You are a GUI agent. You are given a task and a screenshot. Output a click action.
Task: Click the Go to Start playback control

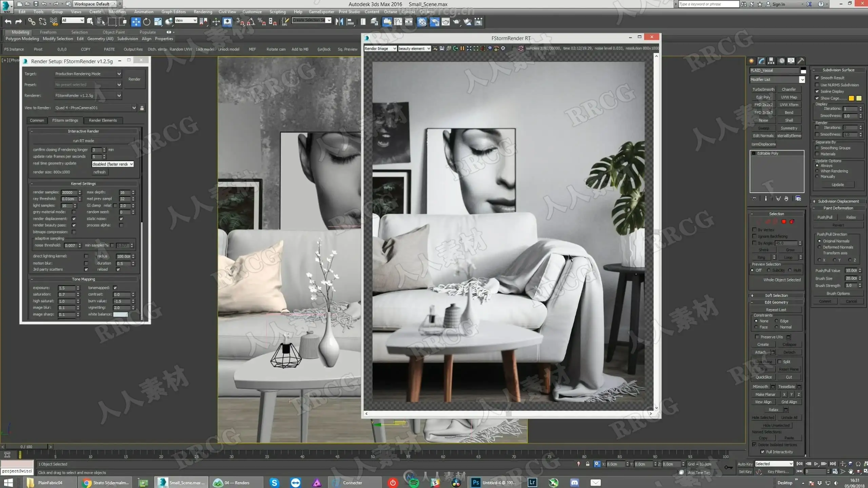[x=800, y=464]
